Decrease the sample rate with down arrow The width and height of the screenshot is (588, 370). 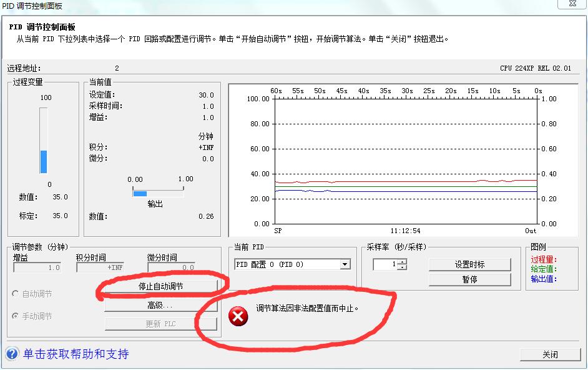[x=402, y=267]
